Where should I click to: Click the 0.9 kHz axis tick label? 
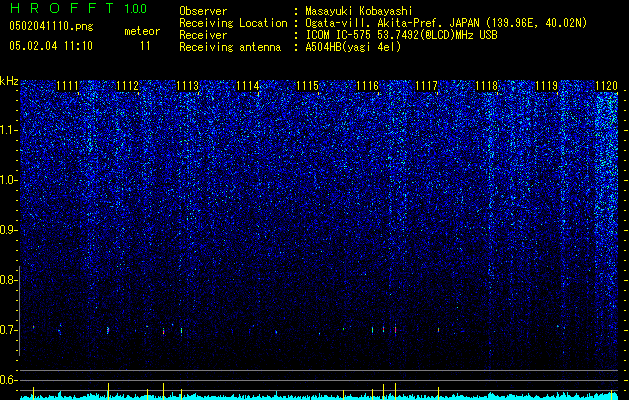click(8, 230)
